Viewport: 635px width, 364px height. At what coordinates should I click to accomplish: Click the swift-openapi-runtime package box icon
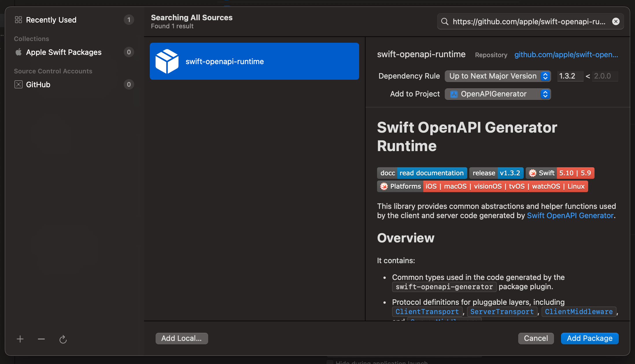167,61
